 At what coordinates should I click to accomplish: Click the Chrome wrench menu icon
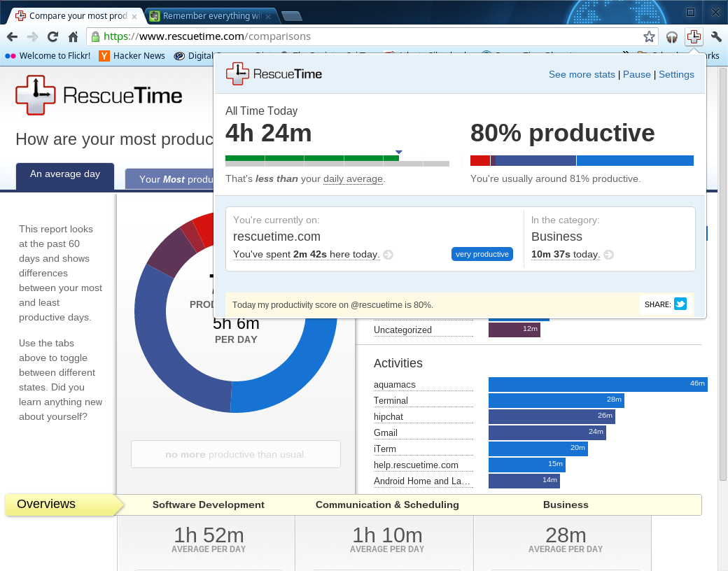(715, 36)
